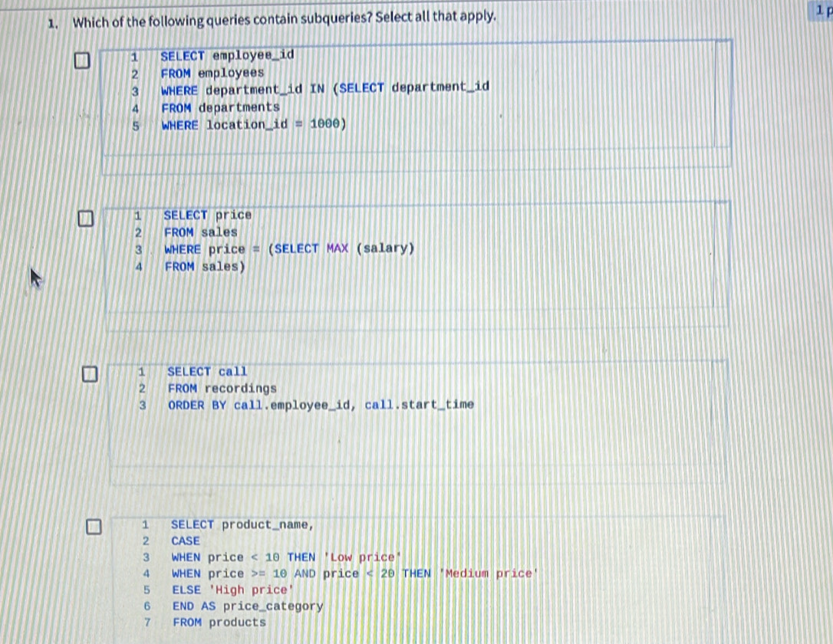Click the ORDER BY call.employee_id line

318,404
